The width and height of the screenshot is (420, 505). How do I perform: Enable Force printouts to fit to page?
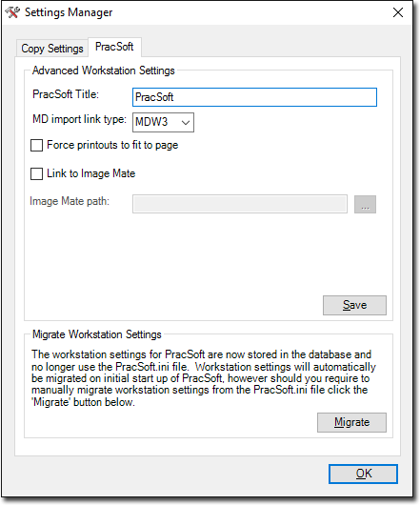pos(36,145)
